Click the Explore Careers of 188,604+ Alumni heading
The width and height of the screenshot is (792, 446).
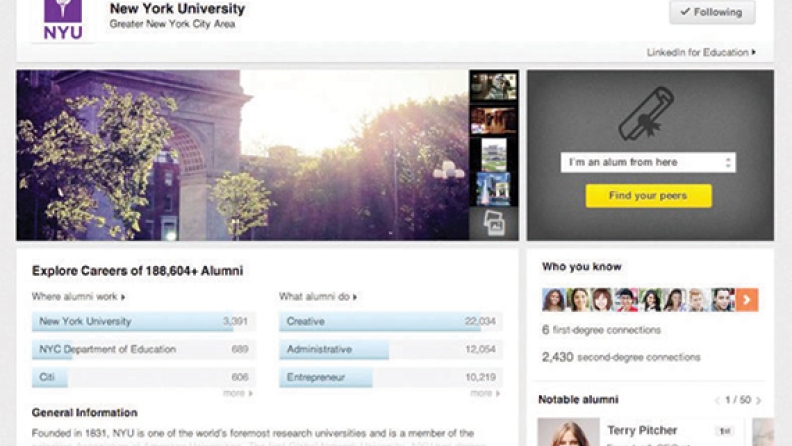point(137,271)
